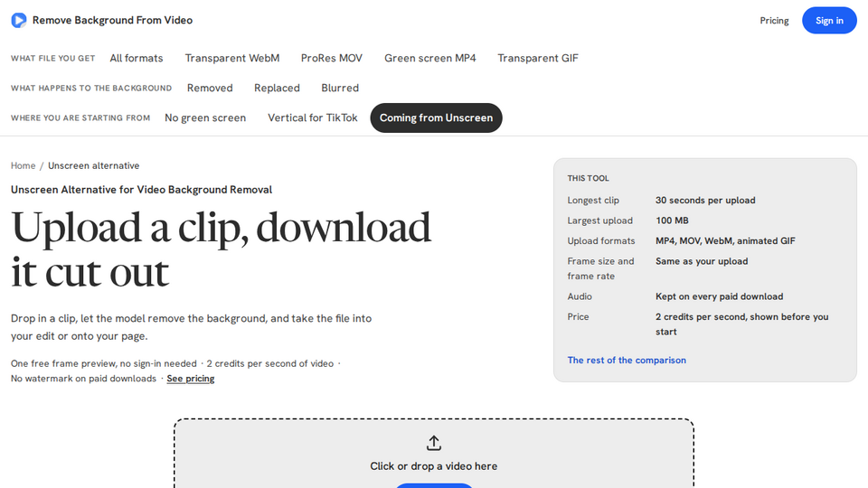Choose Green screen MP4 format

click(430, 58)
